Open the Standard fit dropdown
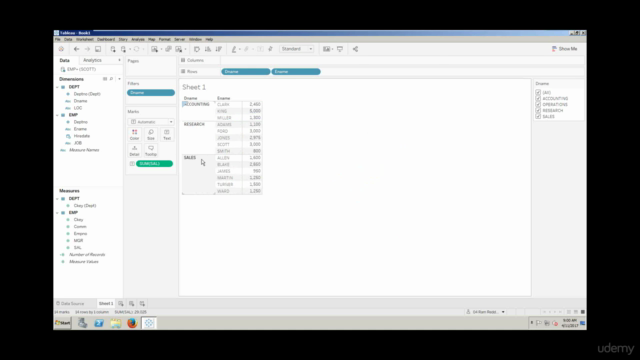Image resolution: width=640 pixels, height=360 pixels. tap(297, 49)
